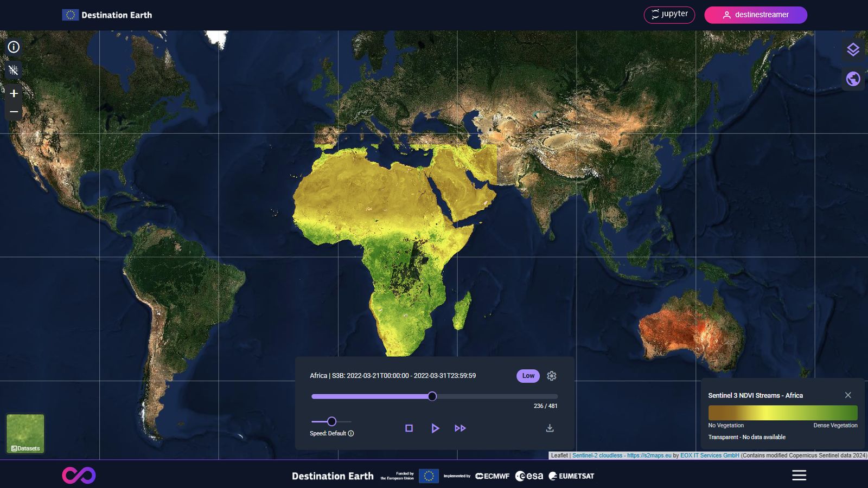Zoom out on the map
Image resolution: width=868 pixels, height=488 pixels.
[x=13, y=112]
